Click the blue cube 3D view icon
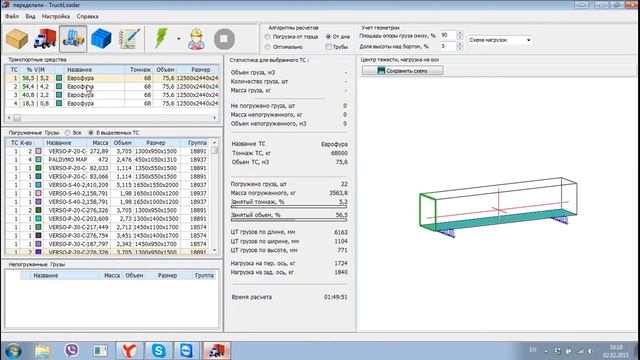 tap(101, 39)
